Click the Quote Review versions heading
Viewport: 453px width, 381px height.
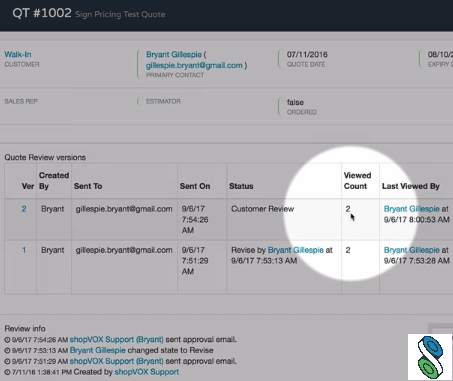[x=45, y=157]
